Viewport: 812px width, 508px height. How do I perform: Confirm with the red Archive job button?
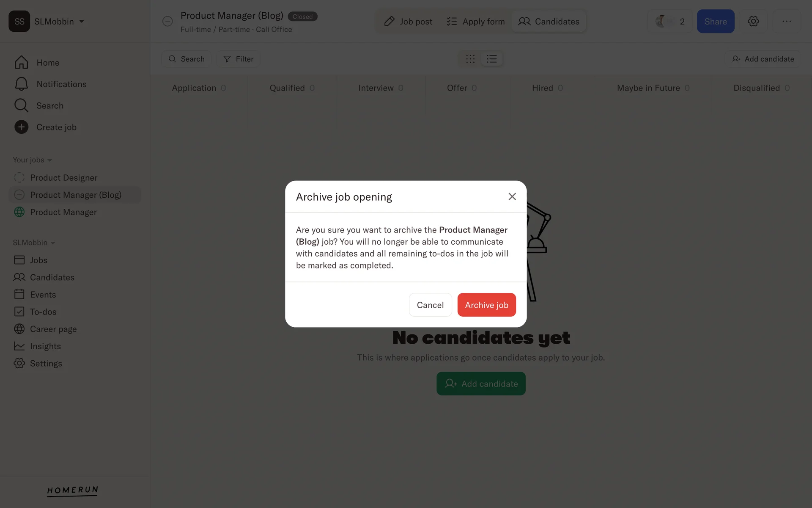pyautogui.click(x=486, y=305)
